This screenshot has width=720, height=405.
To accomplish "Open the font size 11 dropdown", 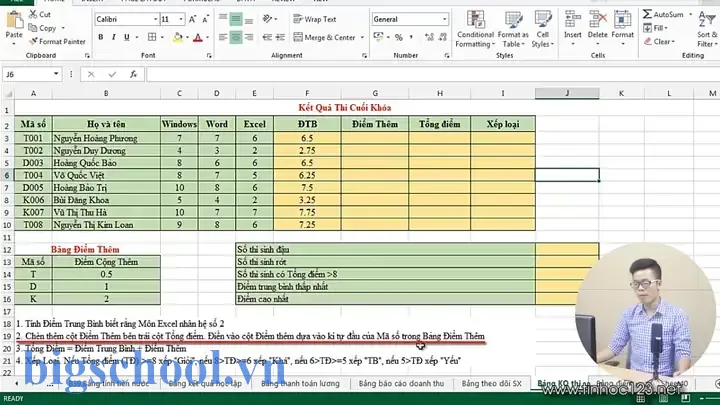I will 181,19.
